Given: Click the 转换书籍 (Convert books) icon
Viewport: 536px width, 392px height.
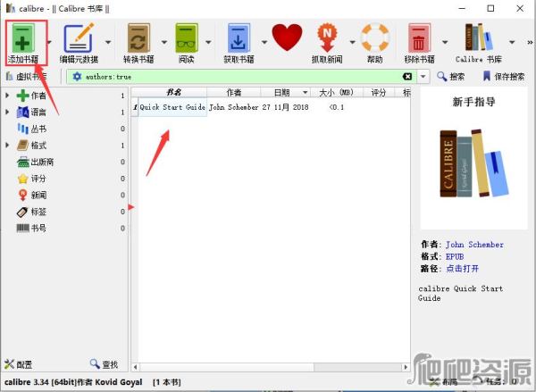Looking at the screenshot, I should [x=138, y=39].
